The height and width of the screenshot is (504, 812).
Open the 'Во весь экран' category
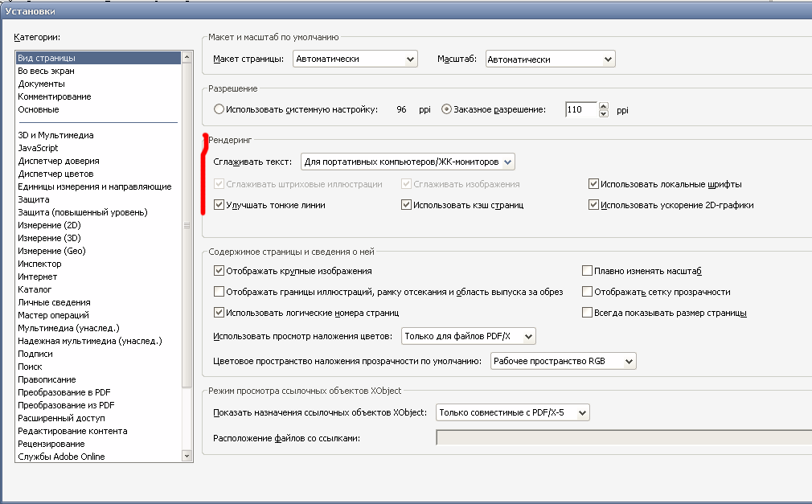(x=46, y=71)
